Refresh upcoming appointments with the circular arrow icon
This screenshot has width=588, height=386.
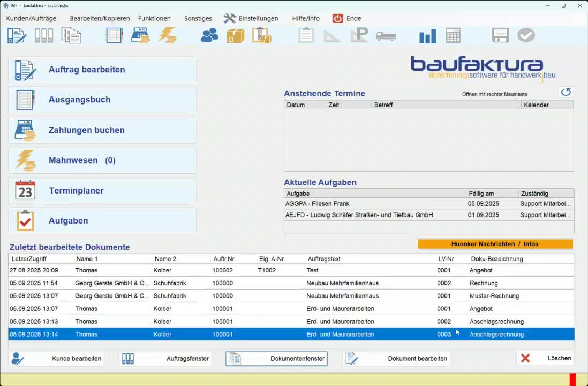point(566,92)
